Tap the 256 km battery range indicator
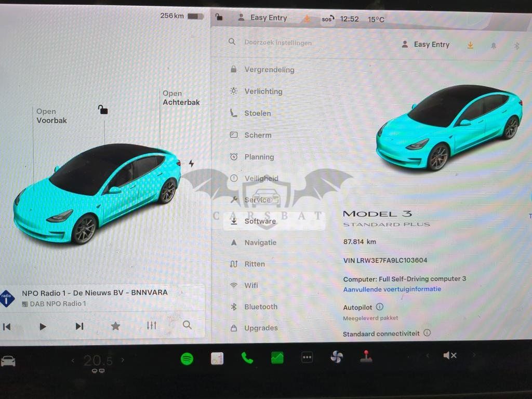This screenshot has height=399, width=532. [181, 16]
